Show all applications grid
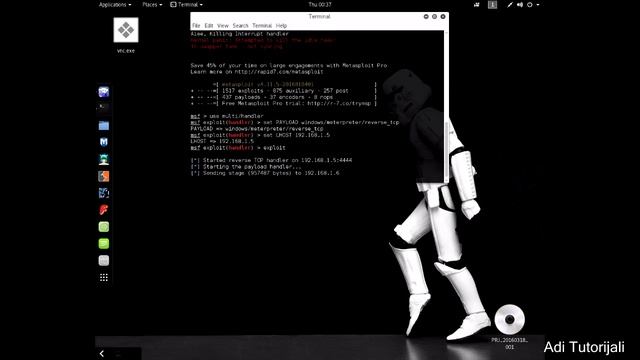Viewport: 640px width, 360px height. pyautogui.click(x=104, y=278)
